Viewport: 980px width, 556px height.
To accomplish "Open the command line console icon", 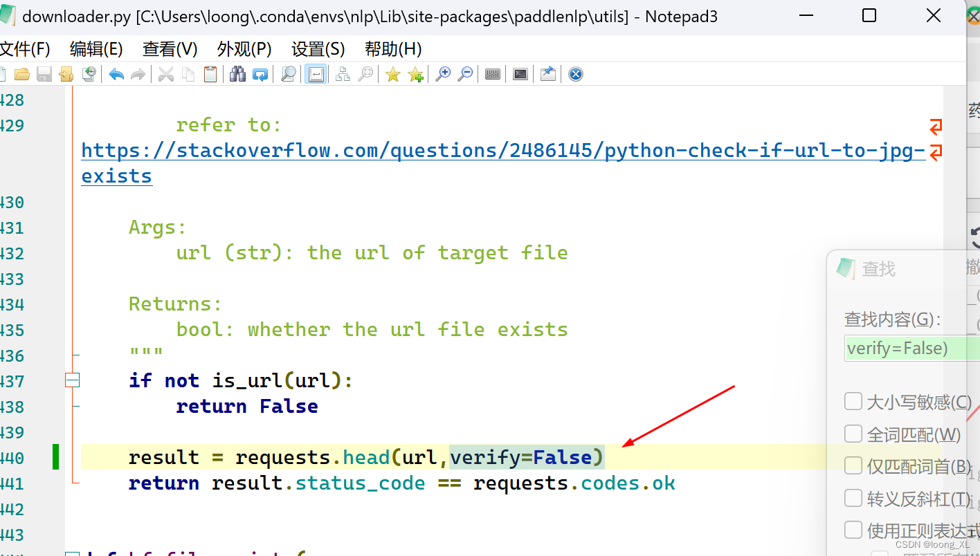I will coord(520,74).
